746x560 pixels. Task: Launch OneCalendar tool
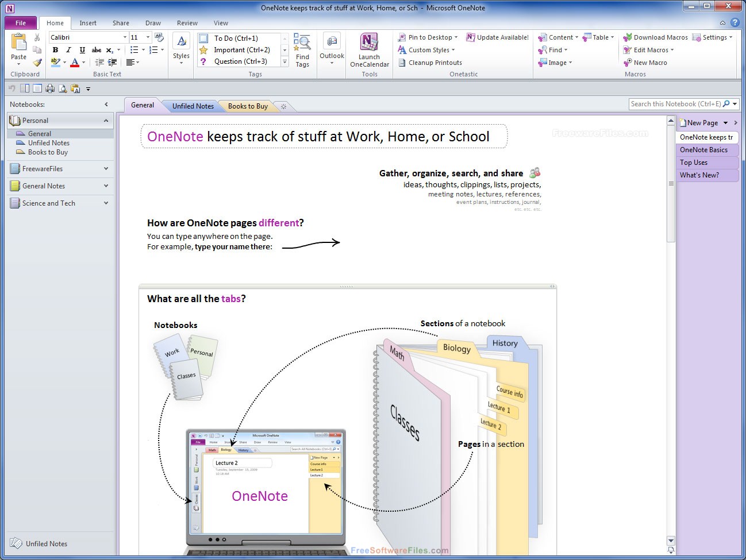click(369, 51)
